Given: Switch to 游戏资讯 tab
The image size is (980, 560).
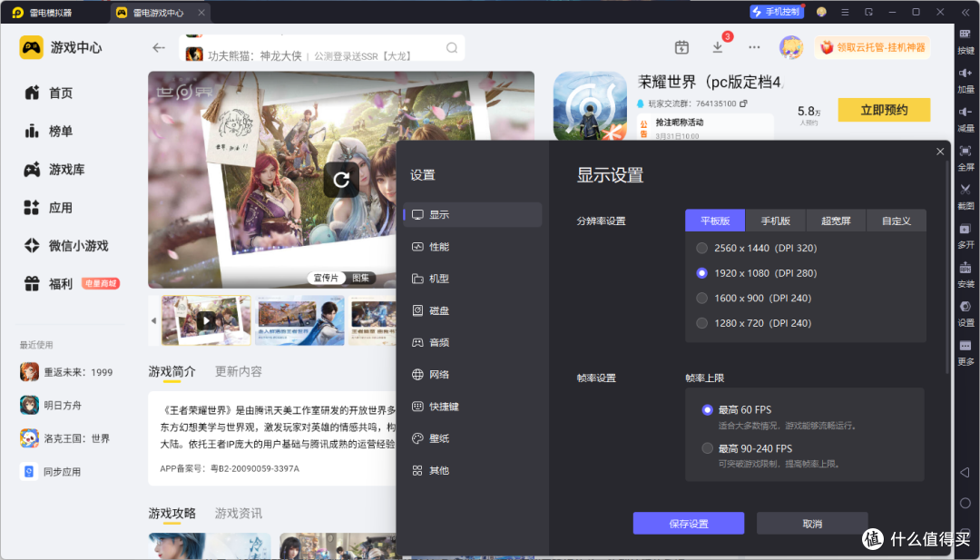Looking at the screenshot, I should point(238,514).
